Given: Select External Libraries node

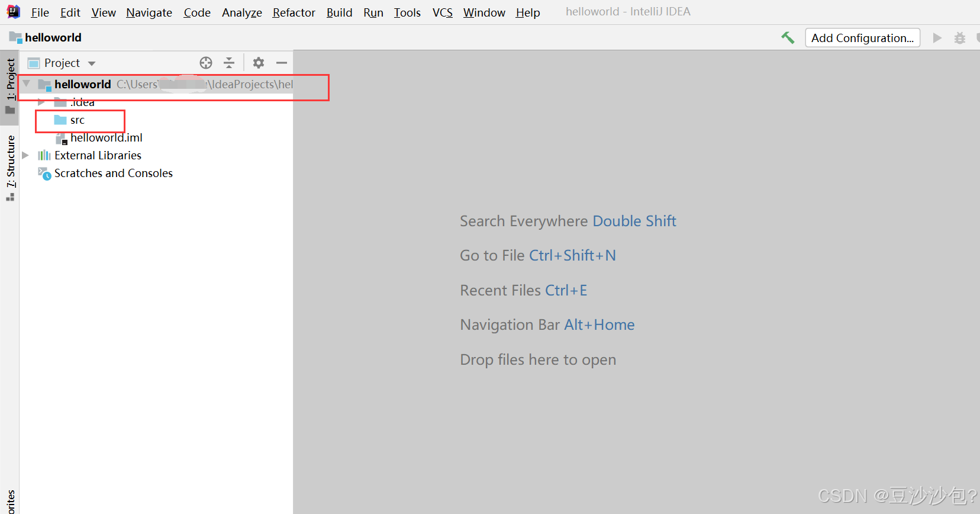Looking at the screenshot, I should coord(98,156).
